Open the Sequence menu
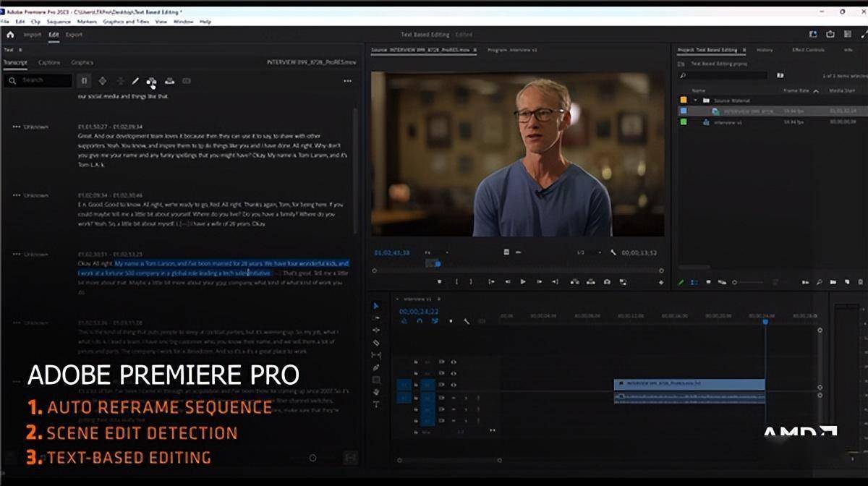Viewport: 868px width, 486px height. coord(59,22)
